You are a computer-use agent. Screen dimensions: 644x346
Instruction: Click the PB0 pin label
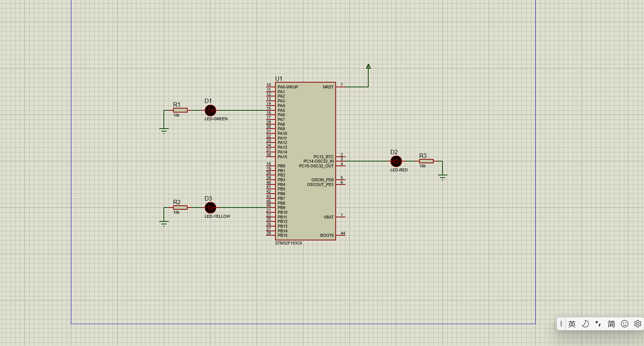coord(281,166)
